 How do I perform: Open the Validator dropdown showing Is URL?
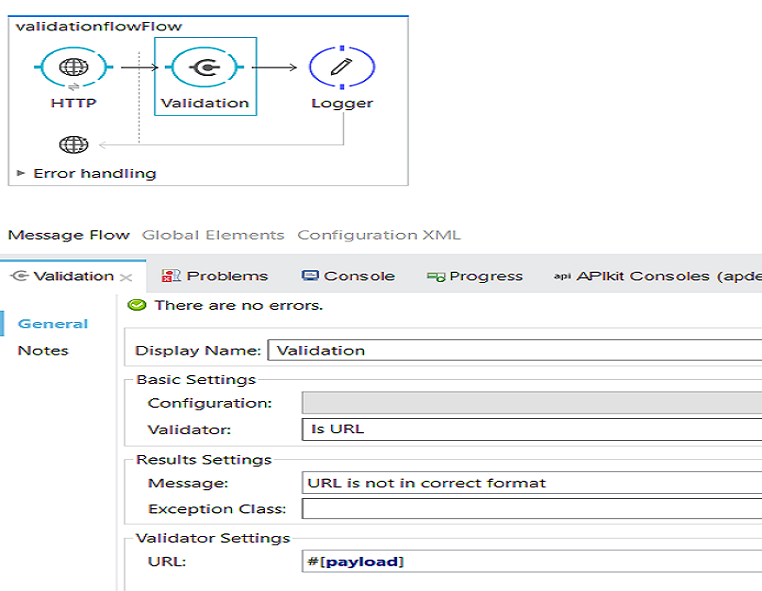[530, 429]
